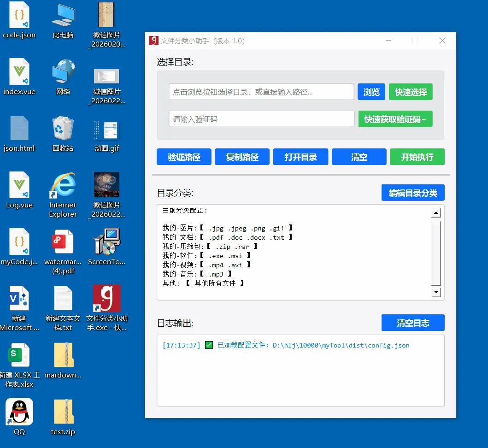Open index.vue on the desktop

(18, 71)
